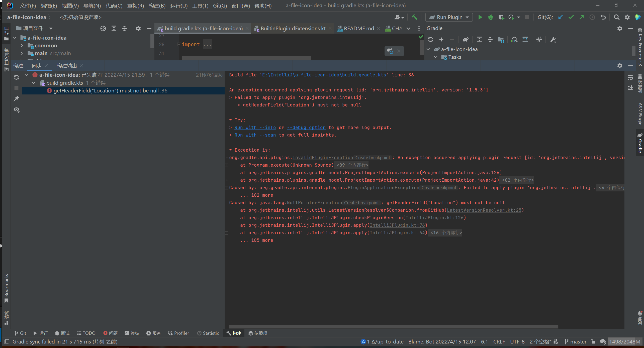Start debugging with the bug icon
This screenshot has width=644, height=348.
tap(491, 17)
